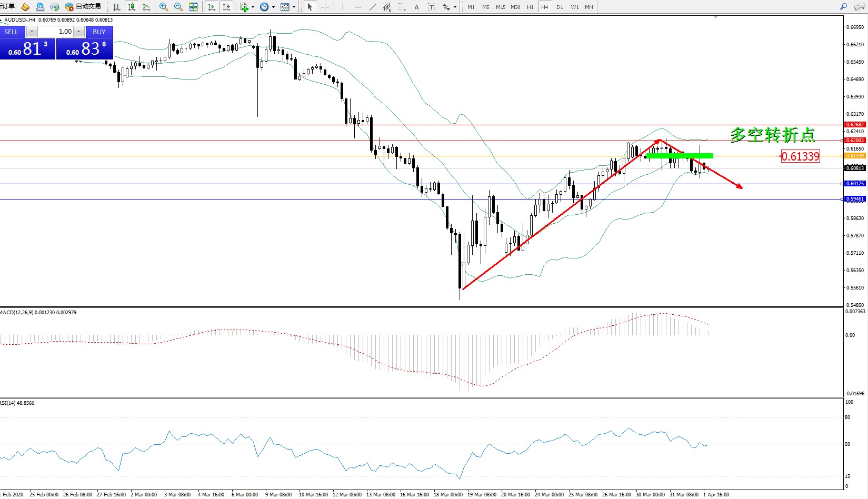The width and height of the screenshot is (868, 499).
Task: Select the crosshair cursor tool
Action: click(x=325, y=7)
